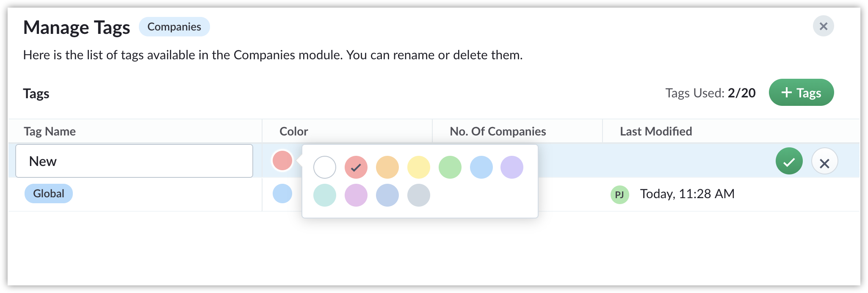Choose the gray color swatch

(419, 195)
